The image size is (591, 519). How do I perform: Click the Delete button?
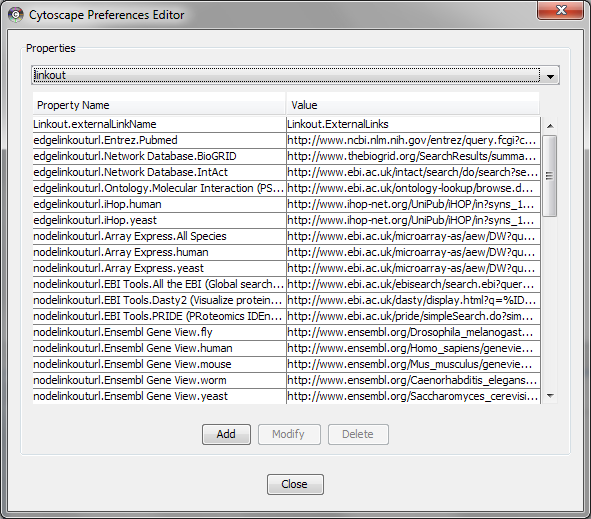click(358, 434)
